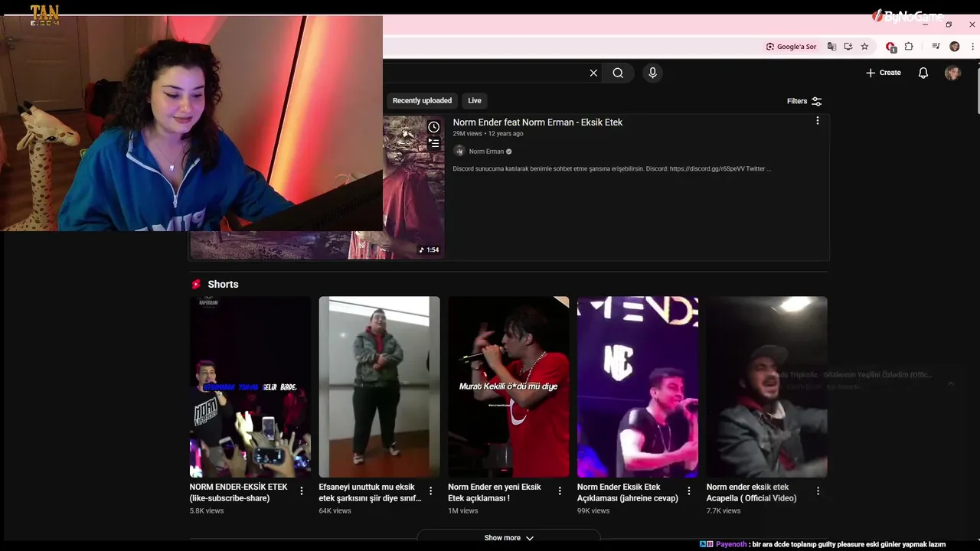The width and height of the screenshot is (980, 551).
Task: Click the 5.8K views text
Action: point(207,510)
